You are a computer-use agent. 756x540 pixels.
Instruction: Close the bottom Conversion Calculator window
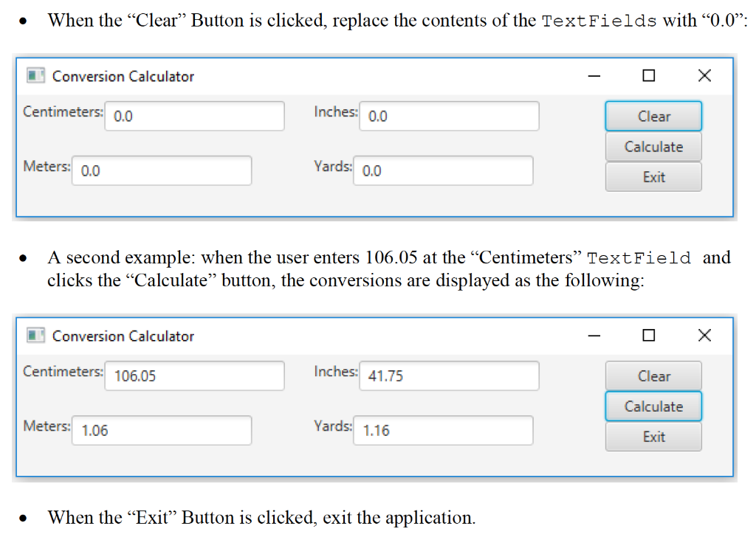click(x=704, y=335)
